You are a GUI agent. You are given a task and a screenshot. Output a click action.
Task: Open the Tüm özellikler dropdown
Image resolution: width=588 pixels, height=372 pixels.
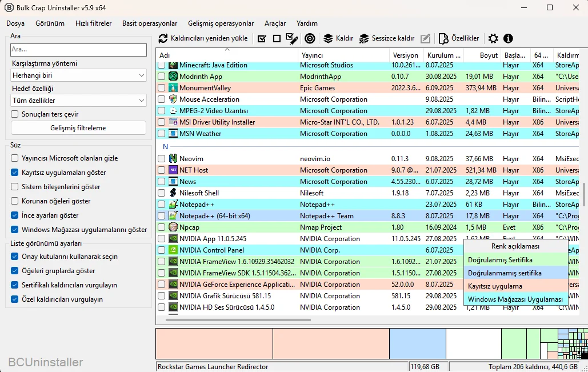(79, 101)
